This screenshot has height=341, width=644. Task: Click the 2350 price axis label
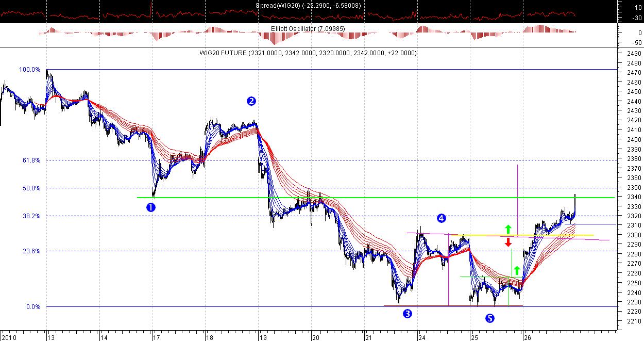[x=634, y=188]
